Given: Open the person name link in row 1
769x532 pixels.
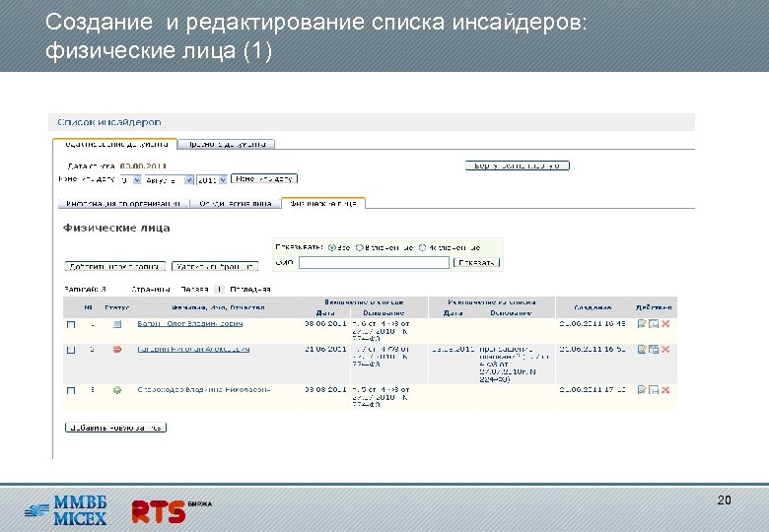Looking at the screenshot, I should tap(190, 323).
